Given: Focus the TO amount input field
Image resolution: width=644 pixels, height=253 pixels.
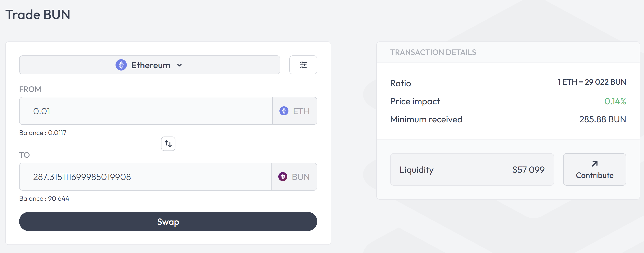Looking at the screenshot, I should coord(145,177).
